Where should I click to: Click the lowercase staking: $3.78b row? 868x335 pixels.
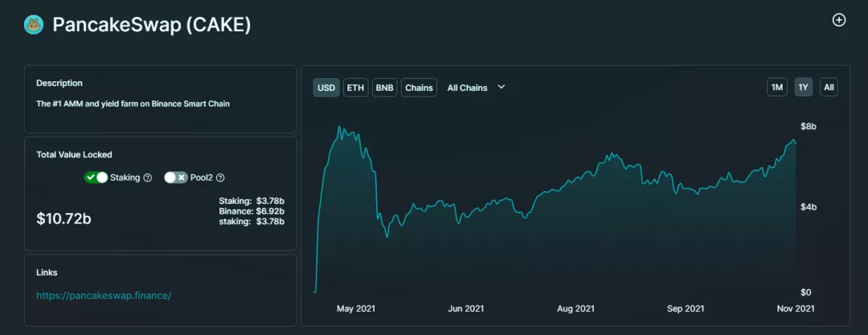[252, 222]
